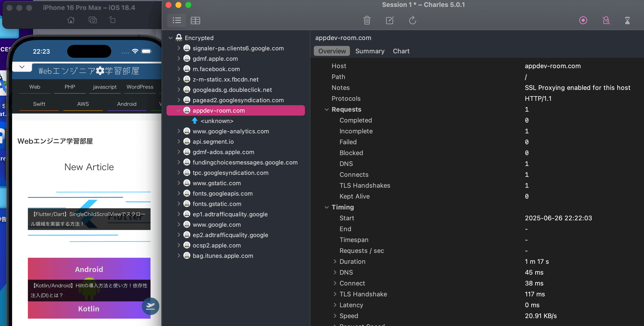Click the Speed value 20.91 KB/s
Screen dimensions: 644x326
[x=540, y=316]
